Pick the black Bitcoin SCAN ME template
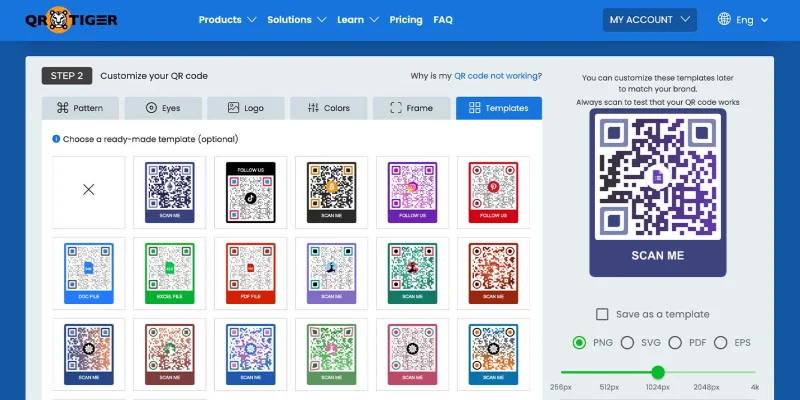The width and height of the screenshot is (800, 400). point(332,192)
